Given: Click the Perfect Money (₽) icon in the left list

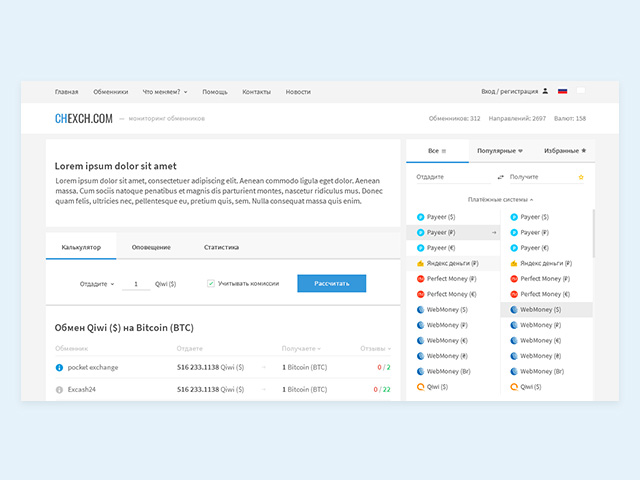Looking at the screenshot, I should pyautogui.click(x=420, y=279).
